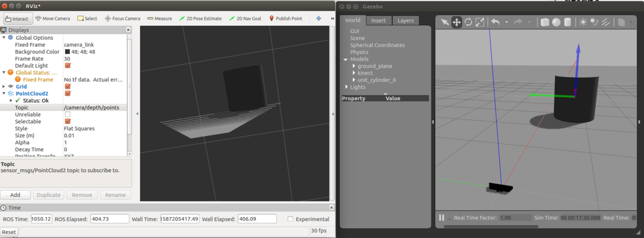Collapse the Global Options tree node
Screen dimensions: 644x238
pyautogui.click(x=4, y=38)
